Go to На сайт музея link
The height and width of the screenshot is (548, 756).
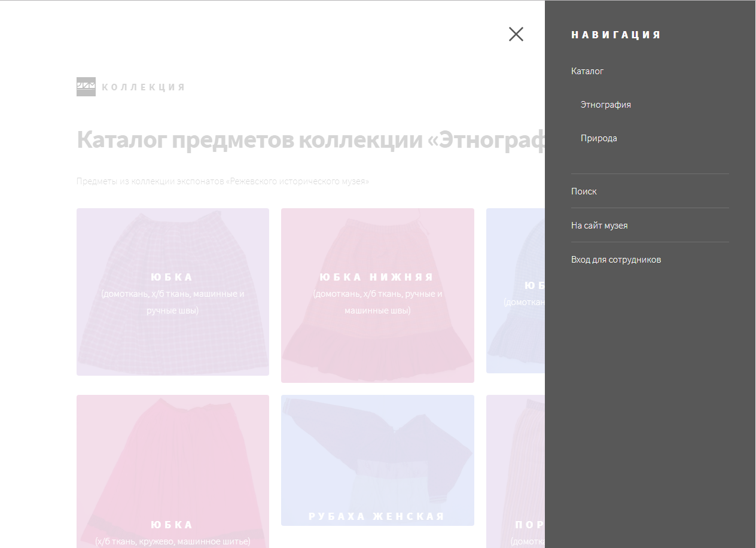click(x=599, y=226)
